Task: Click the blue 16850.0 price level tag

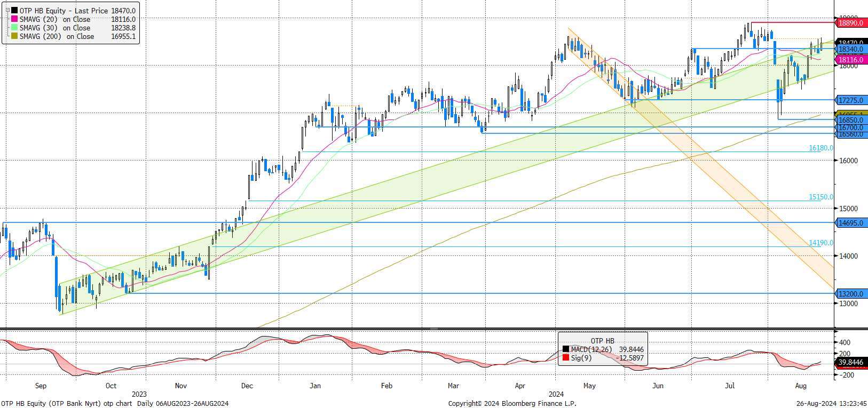Action: coord(851,121)
